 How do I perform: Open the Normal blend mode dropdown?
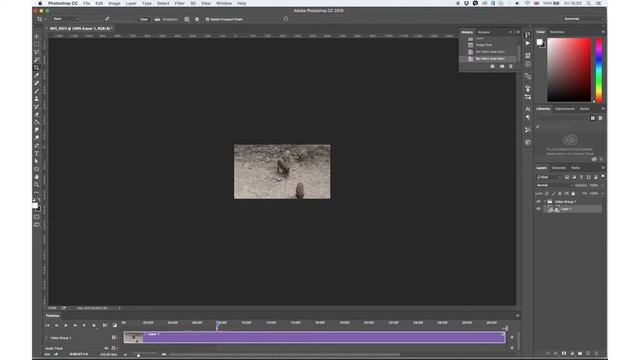tap(555, 185)
